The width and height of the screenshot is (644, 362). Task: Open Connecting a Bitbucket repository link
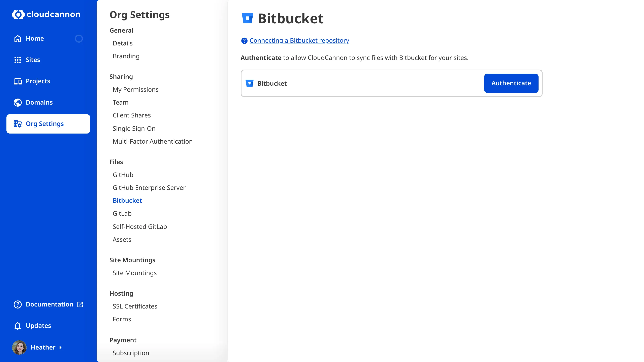299,40
